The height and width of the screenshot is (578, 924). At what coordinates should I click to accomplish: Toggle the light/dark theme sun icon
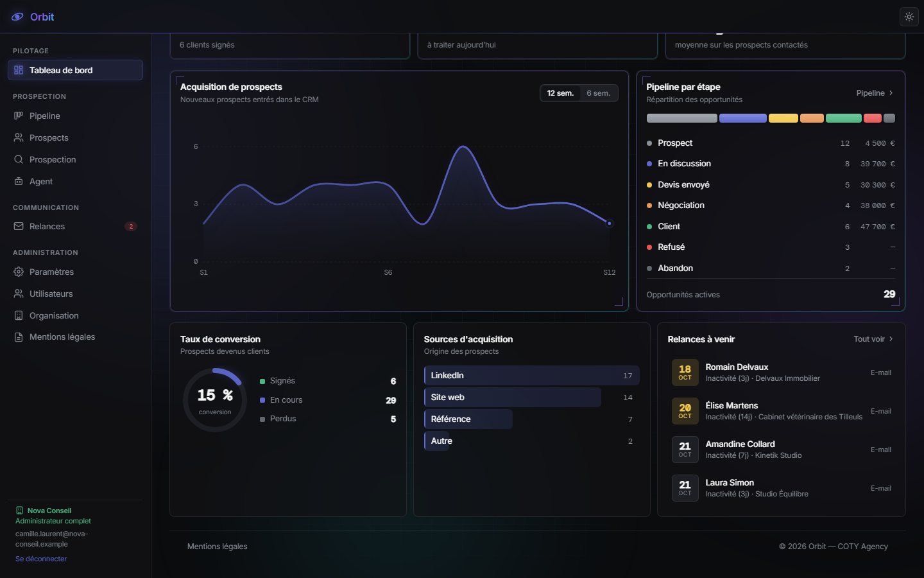(x=909, y=17)
